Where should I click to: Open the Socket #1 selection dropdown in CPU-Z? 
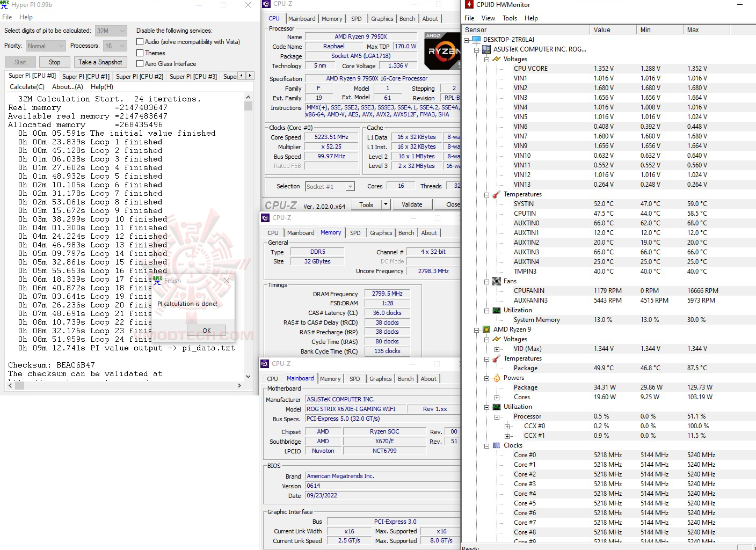click(x=350, y=187)
